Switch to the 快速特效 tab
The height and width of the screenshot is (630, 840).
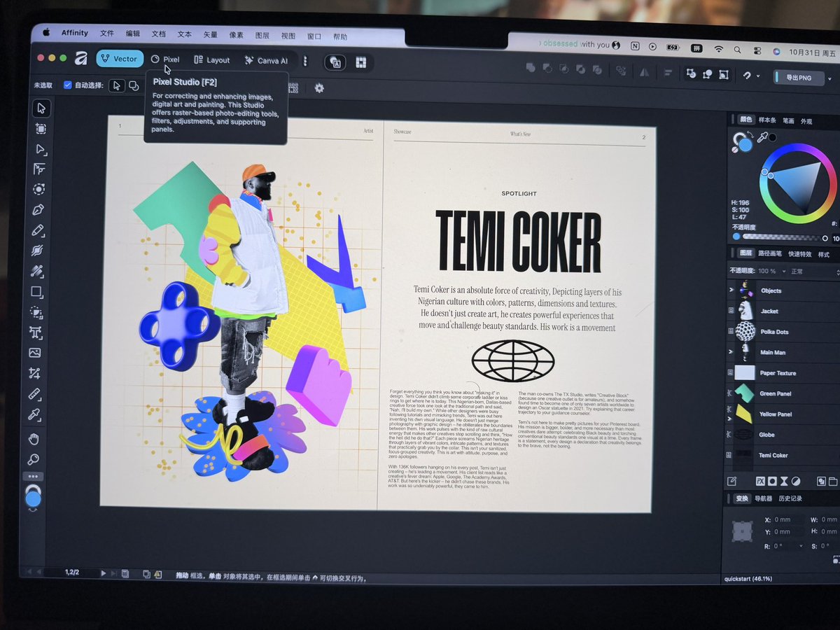click(799, 254)
